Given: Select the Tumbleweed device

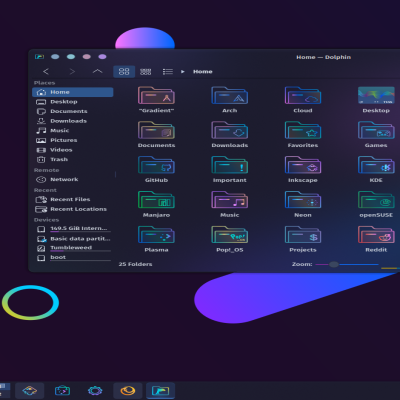Looking at the screenshot, I should point(73,248).
